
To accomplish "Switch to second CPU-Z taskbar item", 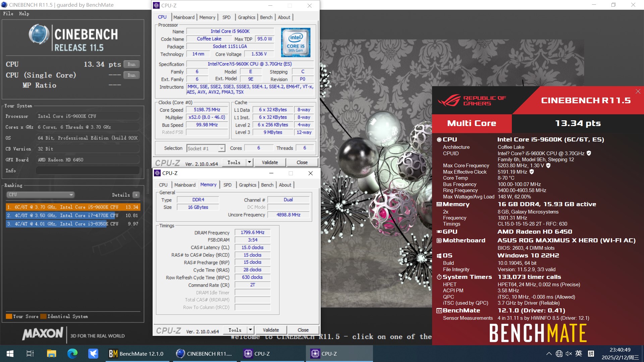I will point(339,354).
